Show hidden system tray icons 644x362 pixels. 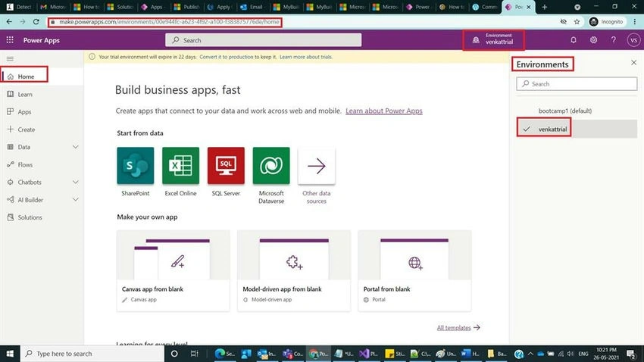530,354
